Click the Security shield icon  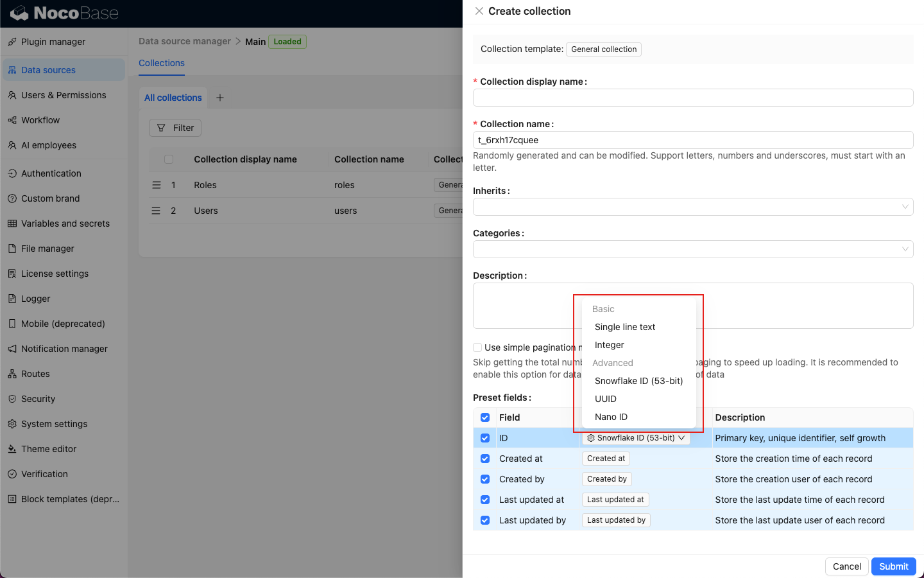tap(12, 399)
